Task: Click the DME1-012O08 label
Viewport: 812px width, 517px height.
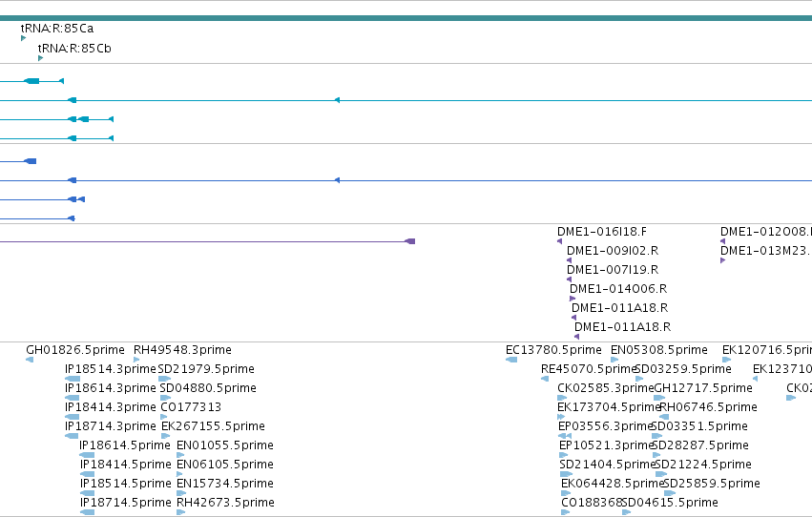Action: point(766,232)
